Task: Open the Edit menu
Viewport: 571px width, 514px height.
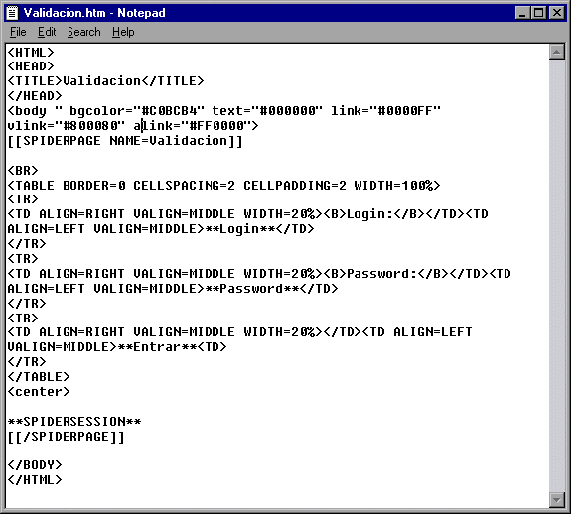Action: (x=47, y=32)
